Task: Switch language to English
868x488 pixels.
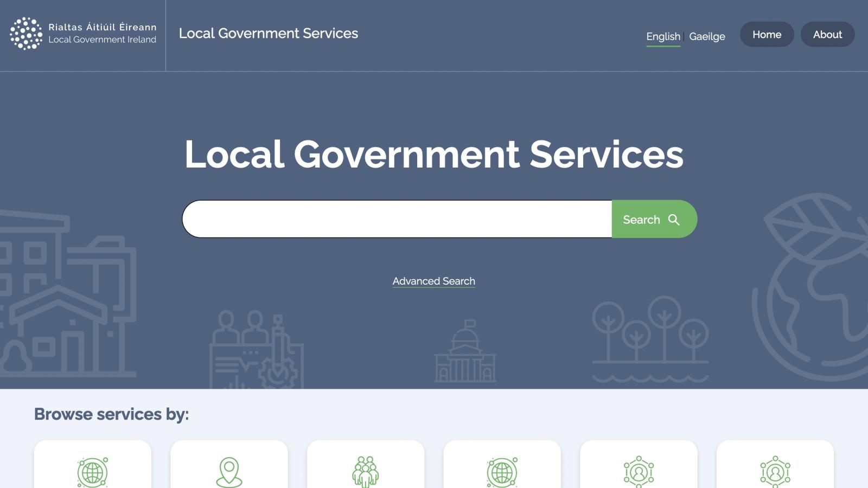Action: [663, 36]
